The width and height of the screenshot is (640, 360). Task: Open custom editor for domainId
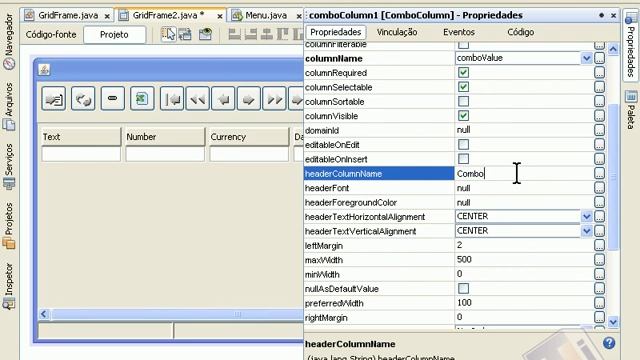tap(599, 130)
